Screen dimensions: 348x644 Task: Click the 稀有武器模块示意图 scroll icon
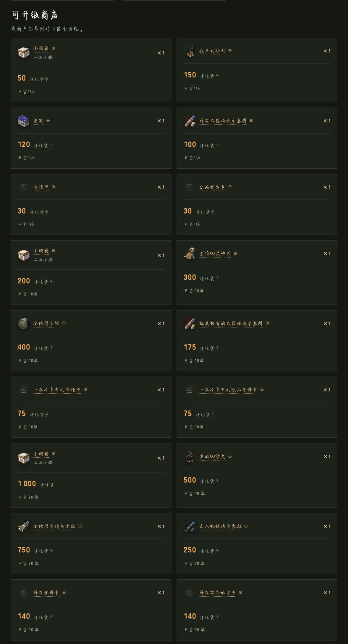click(x=189, y=121)
